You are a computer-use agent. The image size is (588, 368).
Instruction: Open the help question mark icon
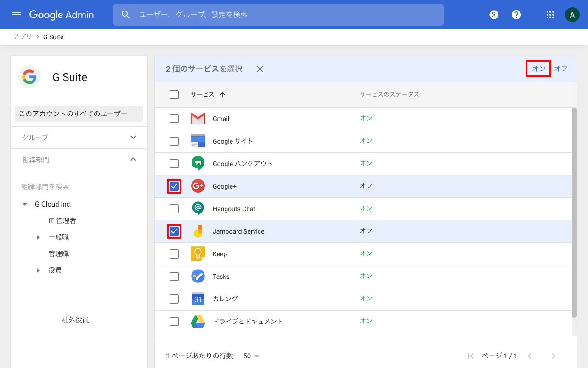(516, 15)
